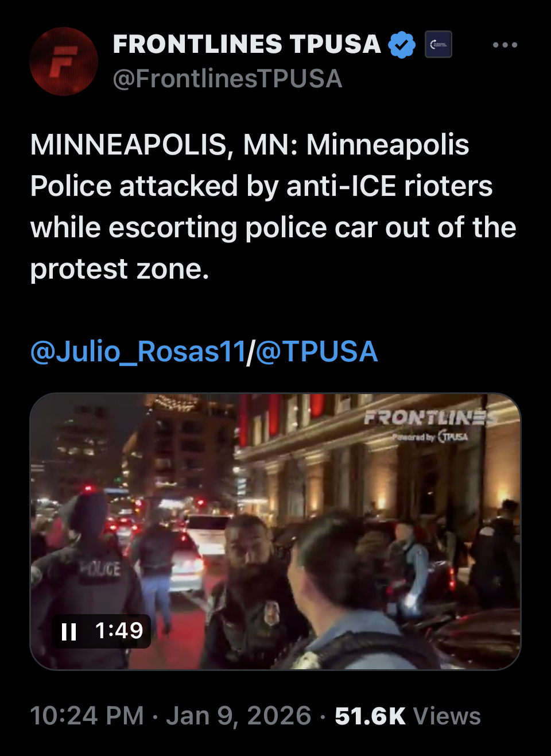The image size is (551, 756).
Task: Click the @FrontlinesTPUSA handle
Action: 228,79
